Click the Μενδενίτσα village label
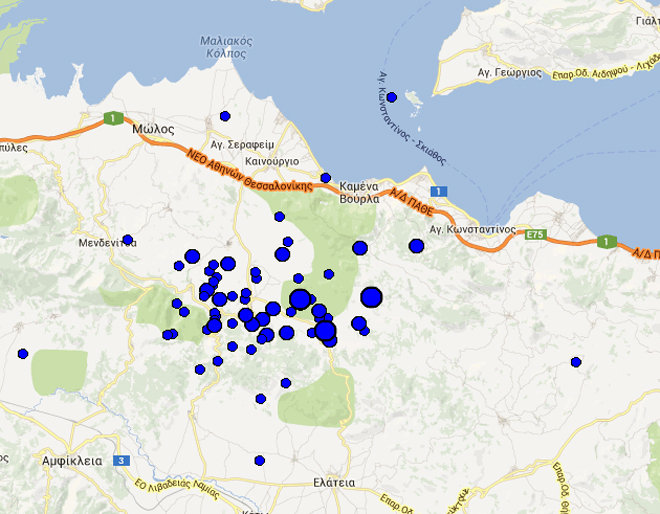Screen dimensions: 660x514 (x=106, y=242)
